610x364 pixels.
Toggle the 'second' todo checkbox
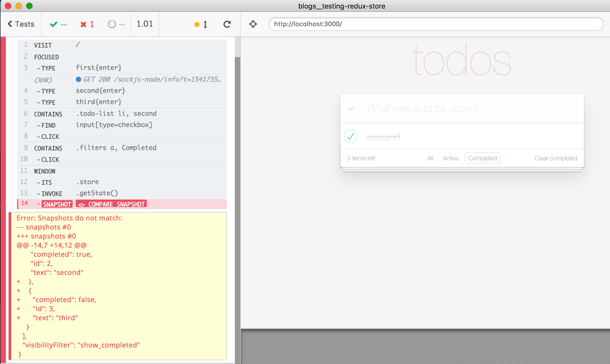point(350,136)
